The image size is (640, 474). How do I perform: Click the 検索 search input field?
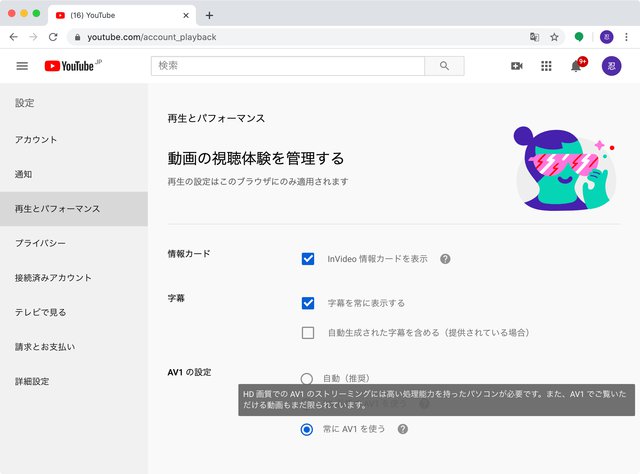287,66
